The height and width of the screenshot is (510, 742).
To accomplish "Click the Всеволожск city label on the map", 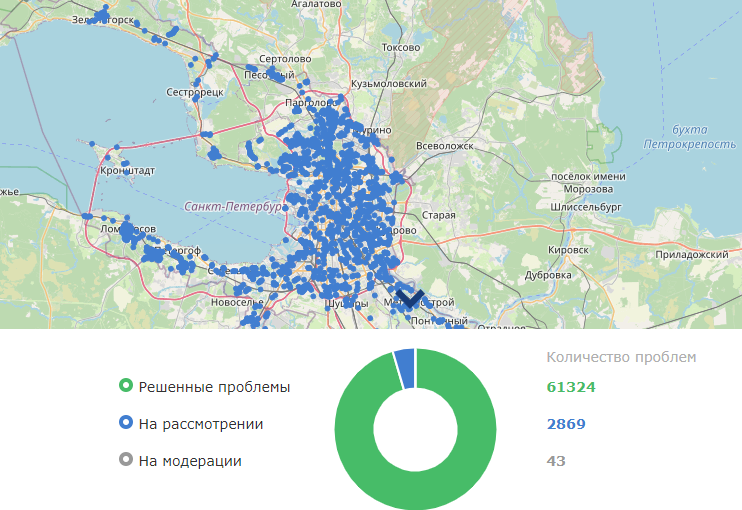I will [443, 146].
